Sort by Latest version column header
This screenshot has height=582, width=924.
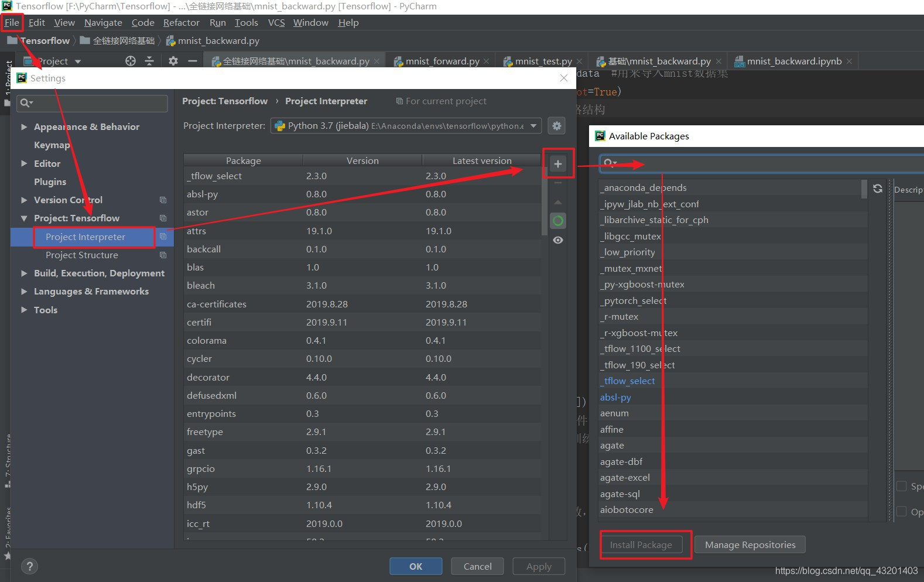click(481, 160)
